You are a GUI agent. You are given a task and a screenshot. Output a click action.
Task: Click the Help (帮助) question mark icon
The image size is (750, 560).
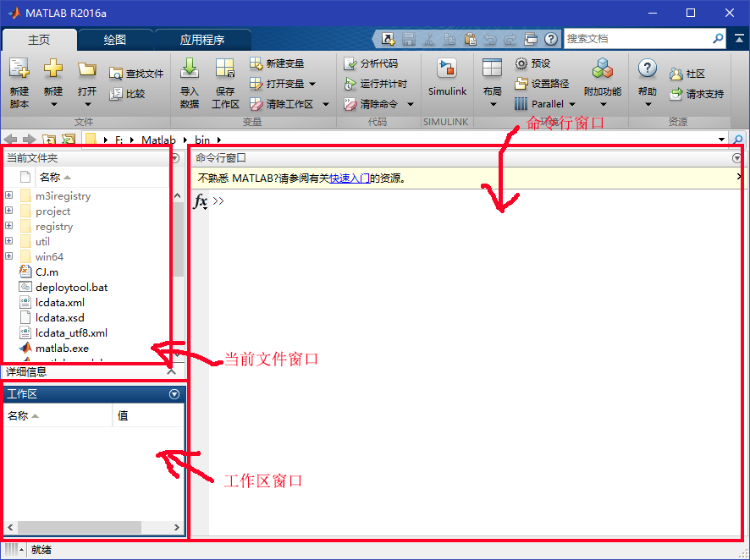648,69
